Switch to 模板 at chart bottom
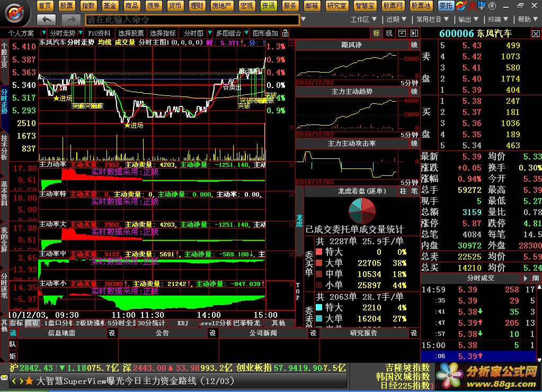The width and height of the screenshot is (542, 392). click(x=32, y=323)
